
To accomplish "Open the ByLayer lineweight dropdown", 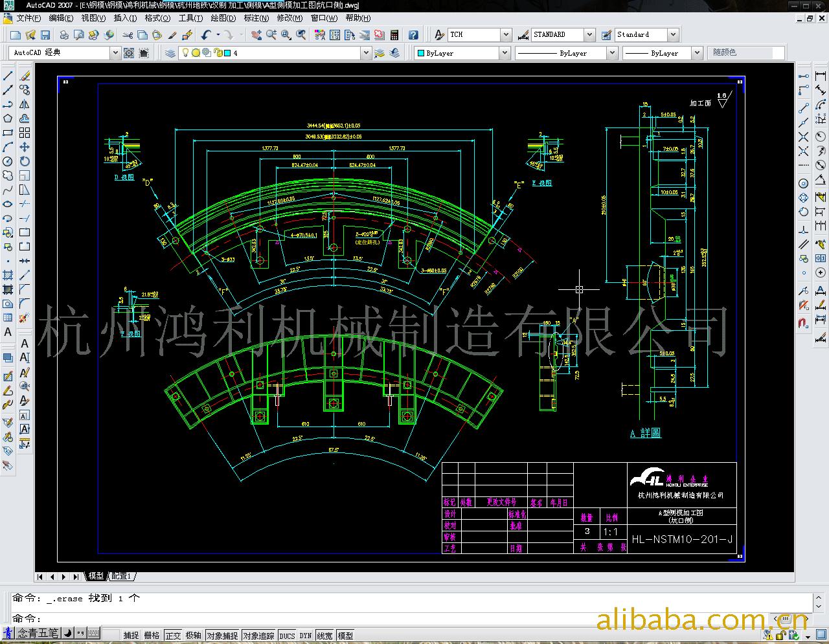I will [697, 53].
